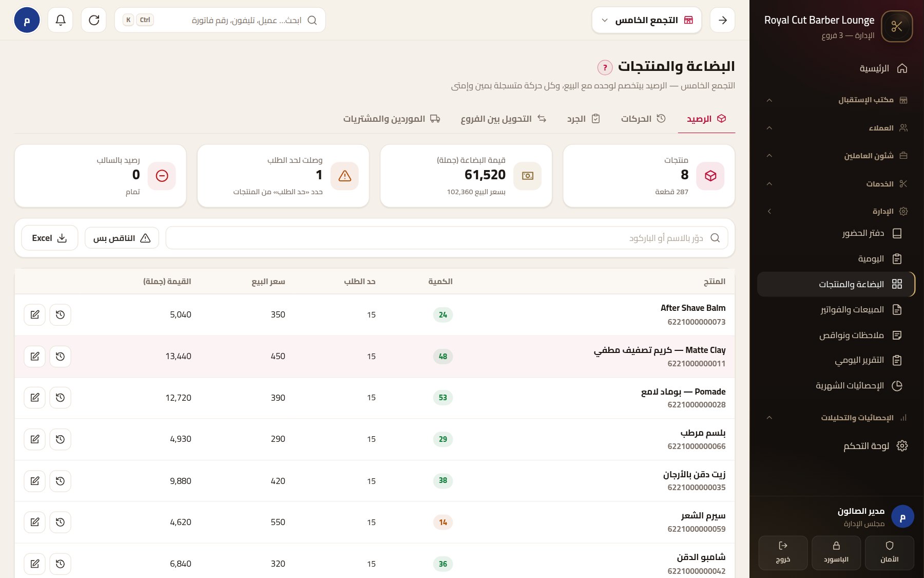This screenshot has width=924, height=578.
Task: Click the red minus icon on the رصيد بالسالب card
Action: point(162,176)
